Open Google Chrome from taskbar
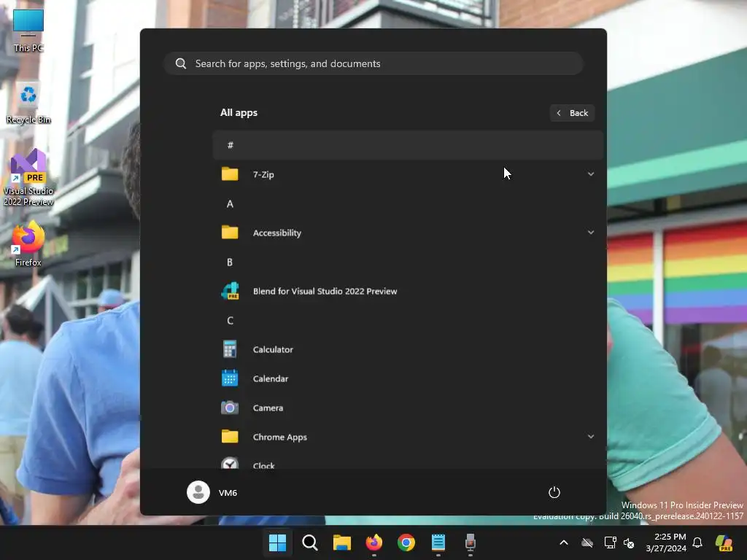The image size is (747, 560). [x=406, y=542]
